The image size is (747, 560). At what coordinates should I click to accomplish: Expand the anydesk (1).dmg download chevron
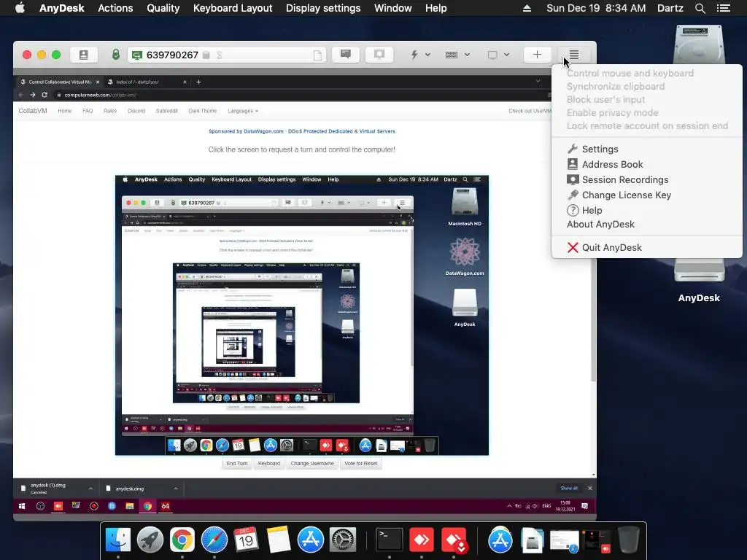point(90,489)
